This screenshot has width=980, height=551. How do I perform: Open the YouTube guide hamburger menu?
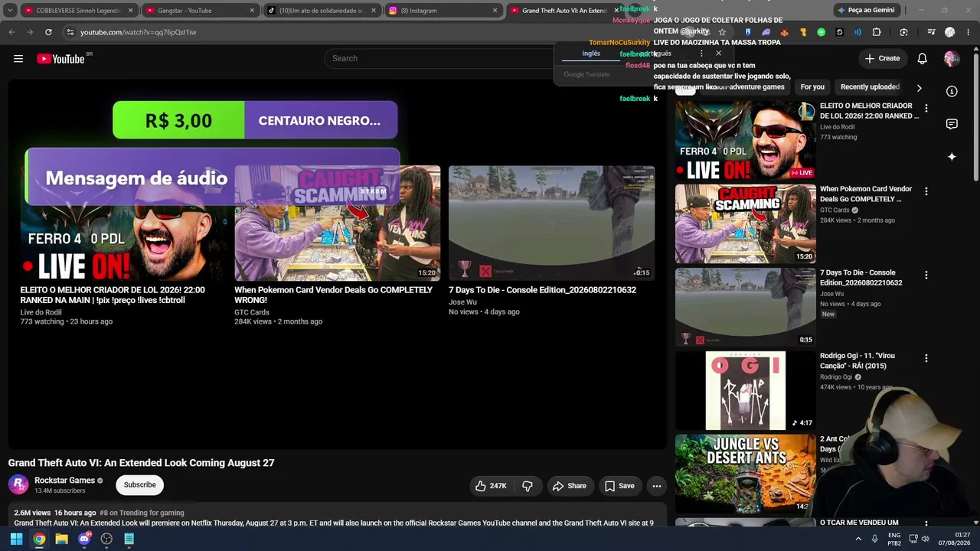point(18,59)
